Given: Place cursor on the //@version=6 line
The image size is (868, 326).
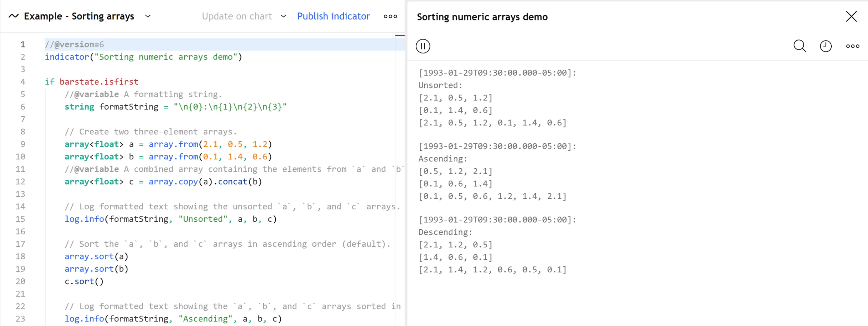Looking at the screenshot, I should point(74,44).
